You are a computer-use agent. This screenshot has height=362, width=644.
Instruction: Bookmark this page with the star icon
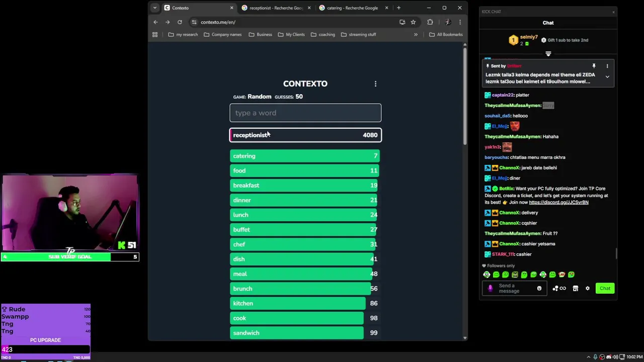[x=413, y=22]
